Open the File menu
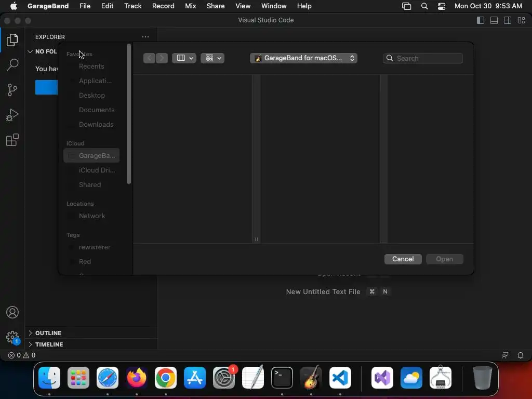The height and width of the screenshot is (399, 532). (x=85, y=6)
